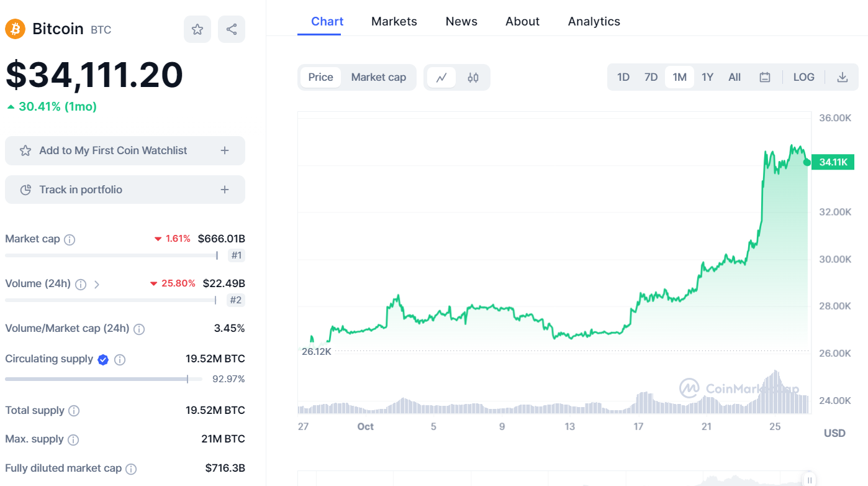The width and height of the screenshot is (868, 486).
Task: Star Bitcoin as a favorite
Action: (x=197, y=29)
